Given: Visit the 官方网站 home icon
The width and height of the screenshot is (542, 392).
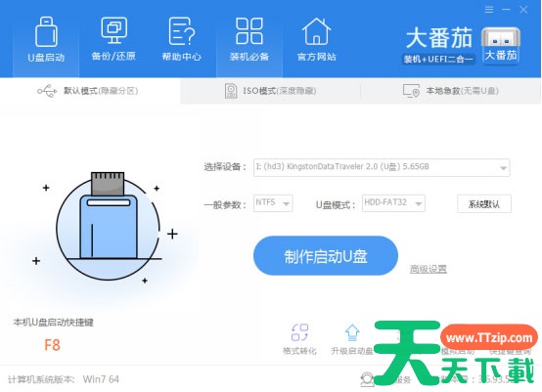Looking at the screenshot, I should [x=317, y=39].
